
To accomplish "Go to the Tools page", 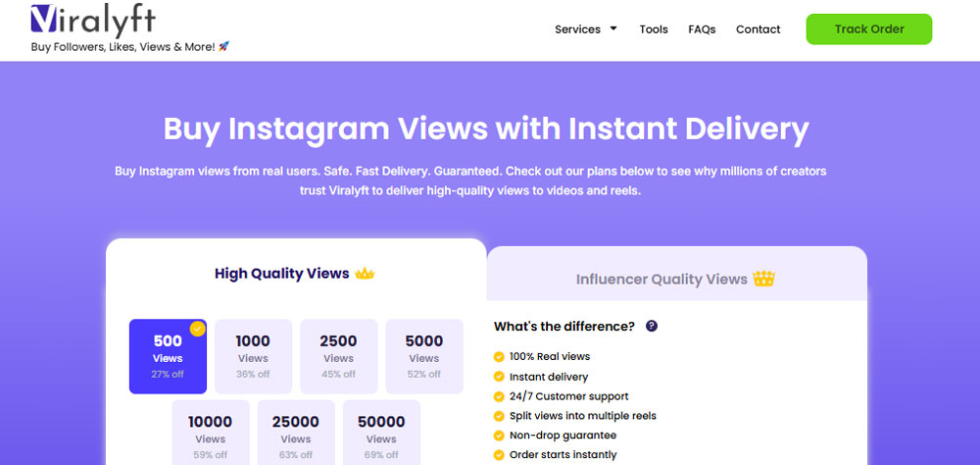I will 653,29.
